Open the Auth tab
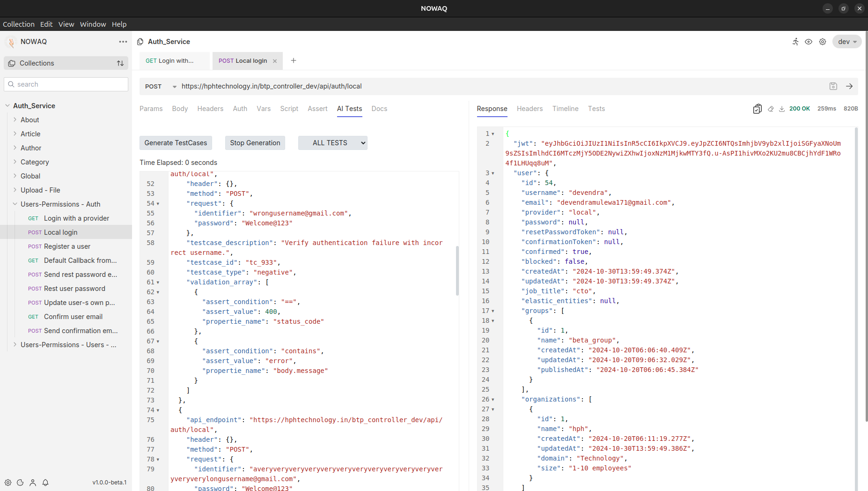This screenshot has width=868, height=491. coord(240,109)
